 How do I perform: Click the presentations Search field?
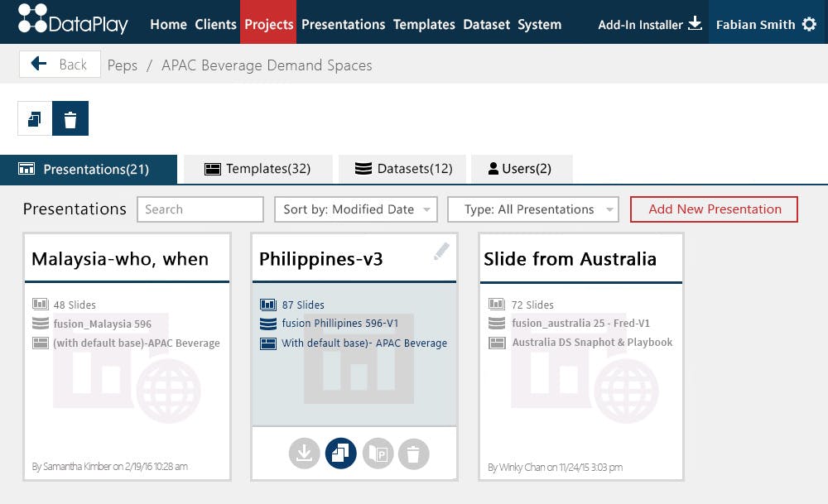coord(200,209)
